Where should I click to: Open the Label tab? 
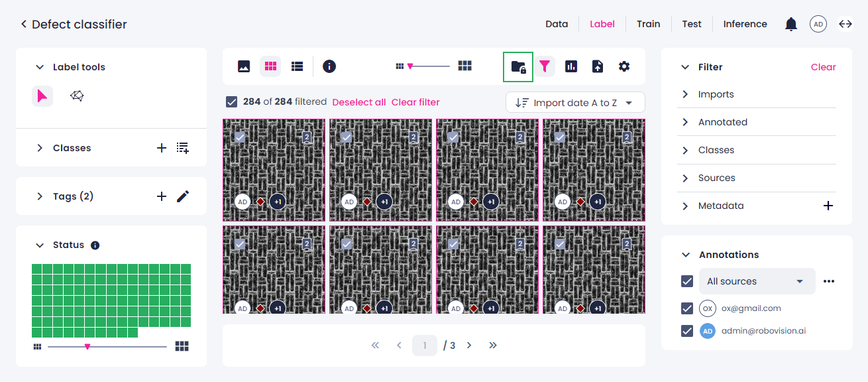click(x=602, y=24)
